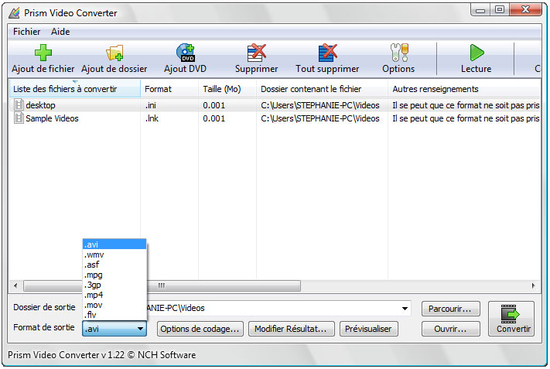Image resolution: width=550 pixels, height=369 pixels.
Task: Sort by Liste des fichiers à convertir column
Action: (74, 89)
